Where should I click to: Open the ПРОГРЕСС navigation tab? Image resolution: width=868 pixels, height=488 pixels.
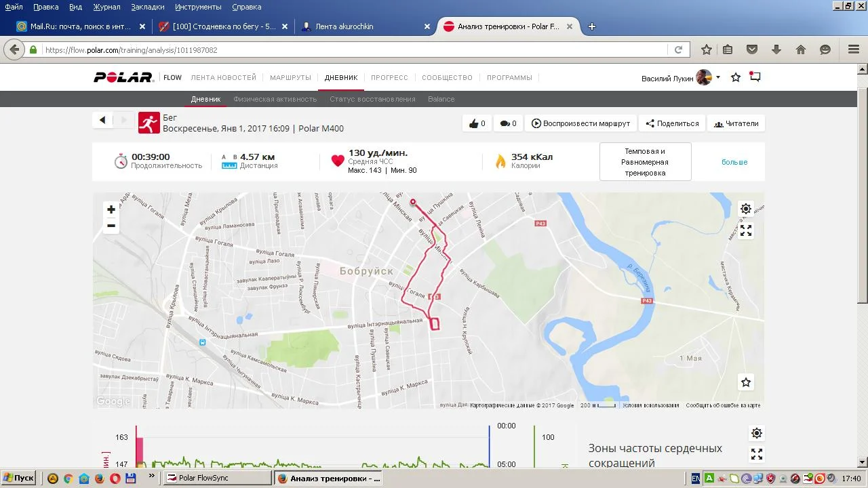click(389, 77)
